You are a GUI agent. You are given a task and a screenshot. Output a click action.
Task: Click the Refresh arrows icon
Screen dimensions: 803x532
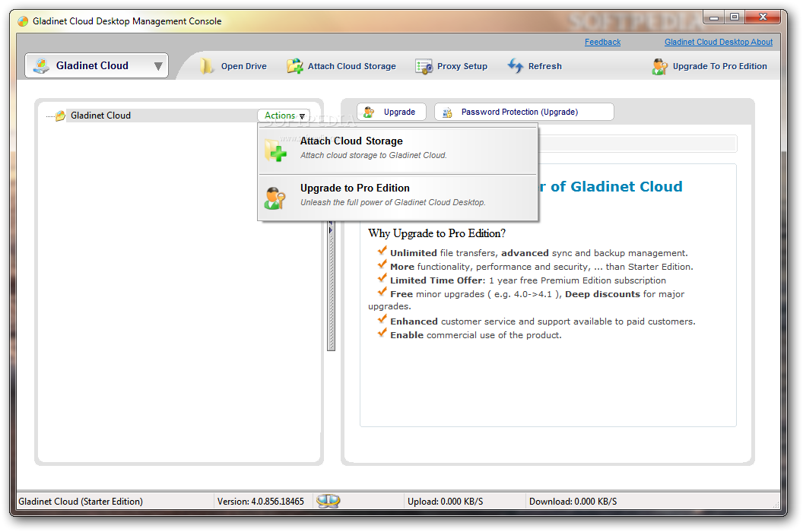pos(516,65)
